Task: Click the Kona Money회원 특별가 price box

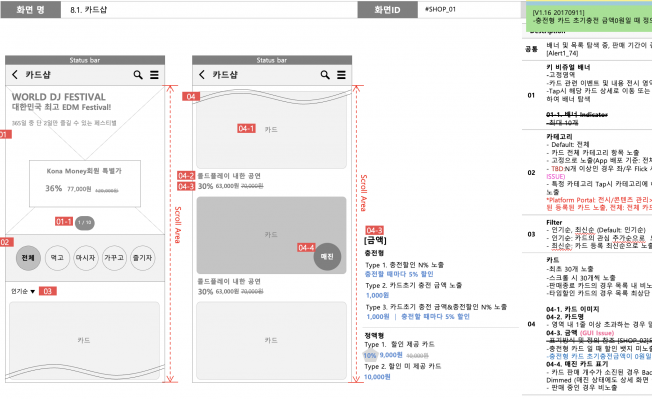Action: click(x=85, y=183)
